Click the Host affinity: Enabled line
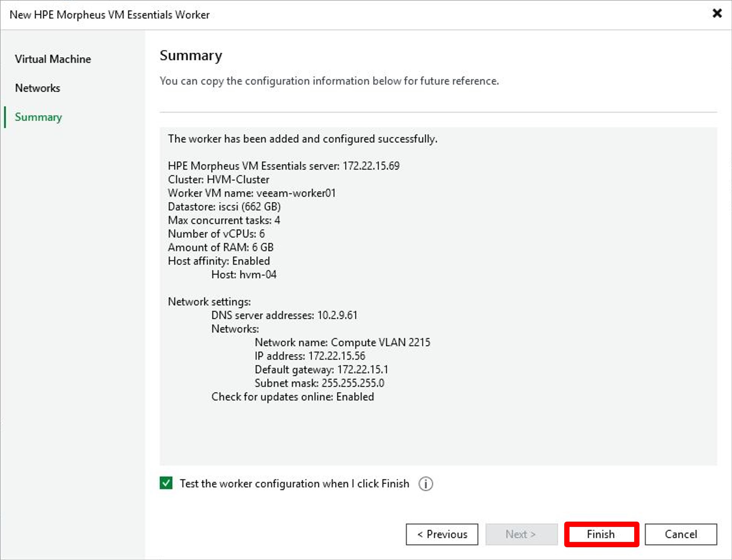The width and height of the screenshot is (732, 560). [219, 261]
